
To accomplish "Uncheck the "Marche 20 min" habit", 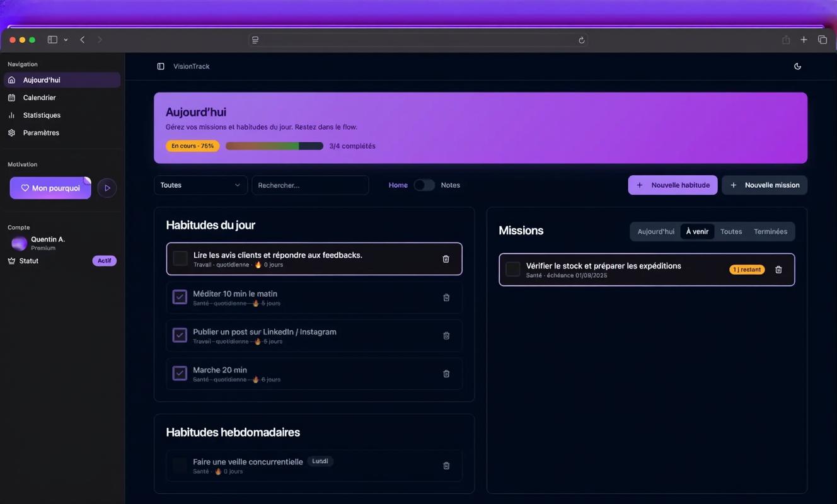I will click(180, 373).
